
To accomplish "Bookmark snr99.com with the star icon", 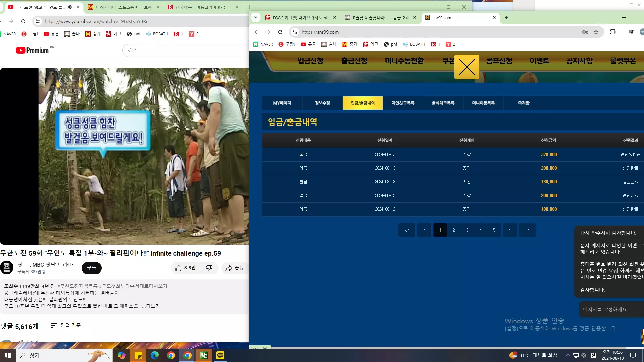I will [x=596, y=32].
